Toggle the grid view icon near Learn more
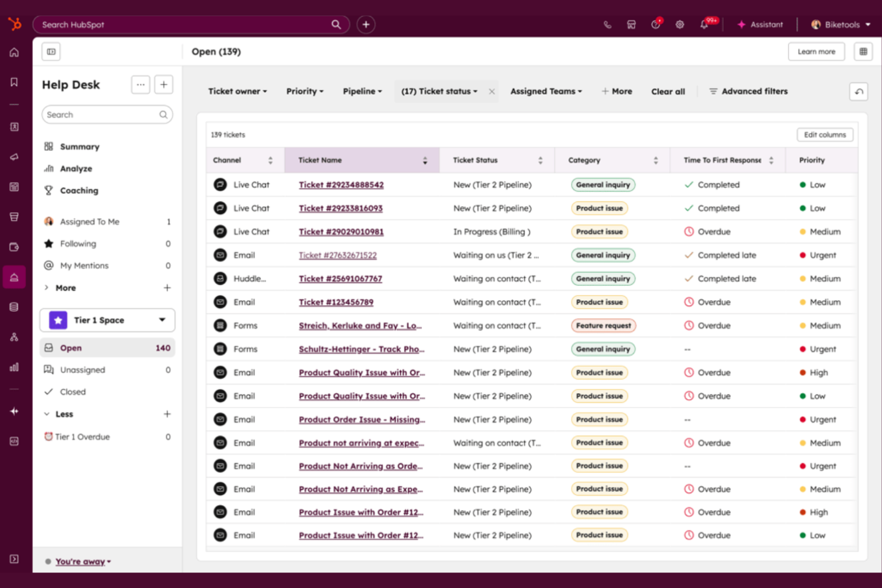The image size is (882, 588). [863, 51]
